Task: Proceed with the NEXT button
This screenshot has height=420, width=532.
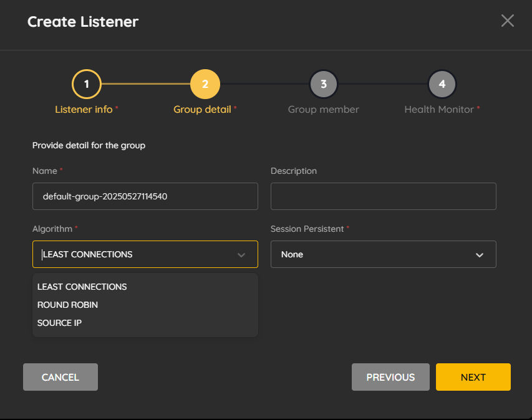Action: click(x=473, y=377)
